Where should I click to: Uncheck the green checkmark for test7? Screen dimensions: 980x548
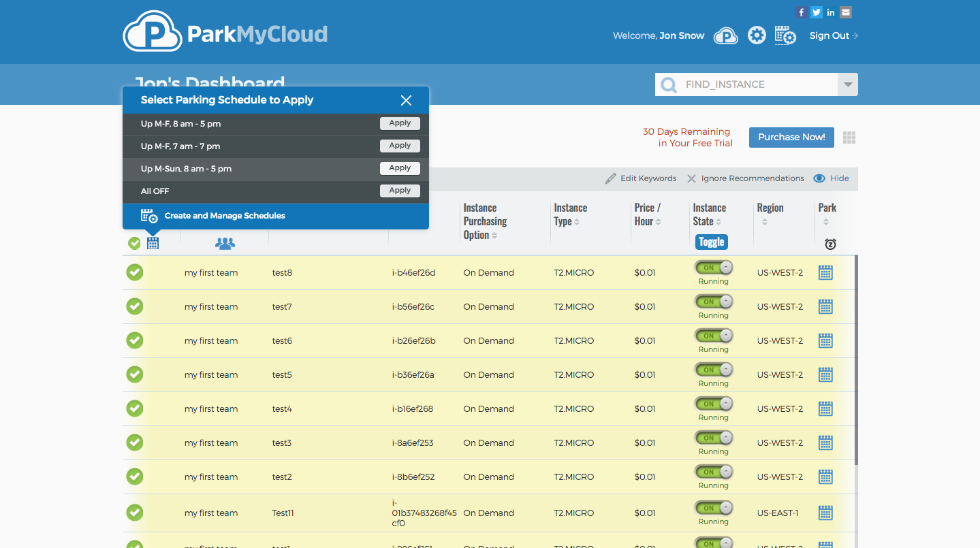[135, 306]
